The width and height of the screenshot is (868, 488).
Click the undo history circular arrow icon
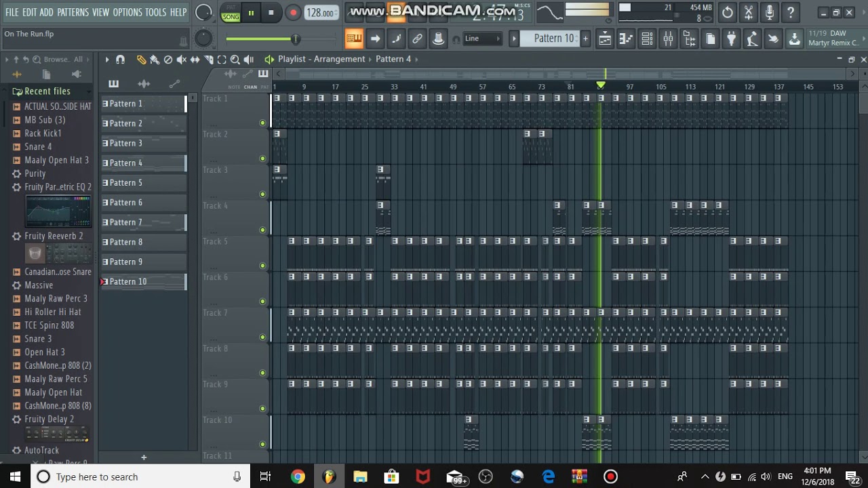click(x=727, y=12)
